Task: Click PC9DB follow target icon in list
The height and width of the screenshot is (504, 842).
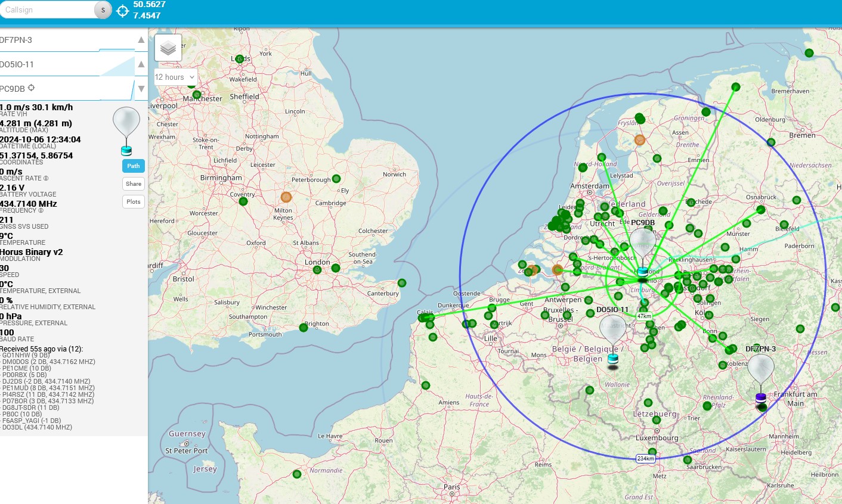Action: [x=31, y=88]
